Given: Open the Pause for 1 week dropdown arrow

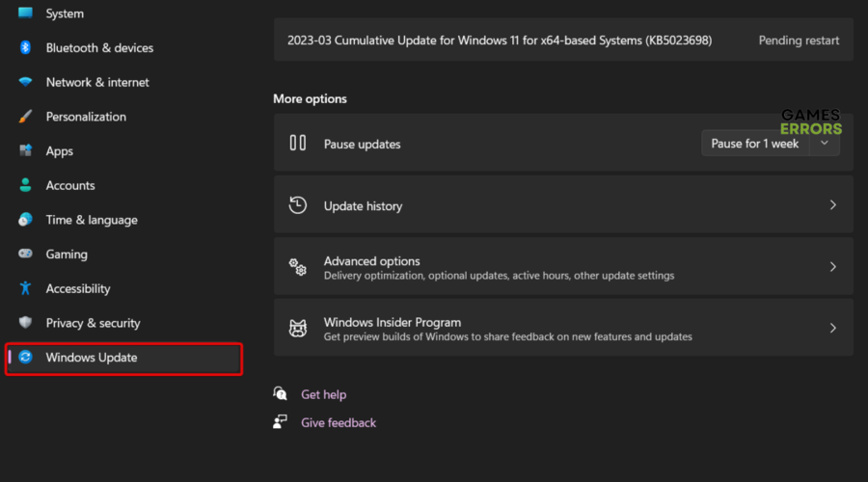Looking at the screenshot, I should 825,144.
